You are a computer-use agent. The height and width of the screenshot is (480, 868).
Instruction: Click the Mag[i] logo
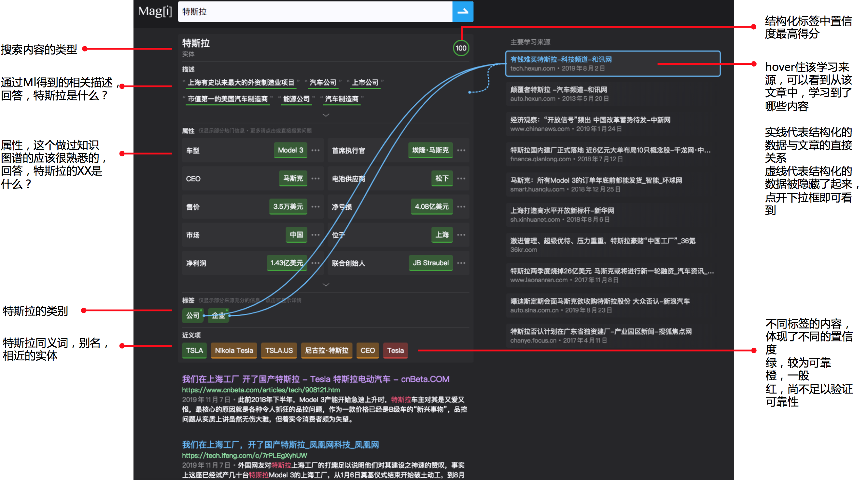coord(155,12)
